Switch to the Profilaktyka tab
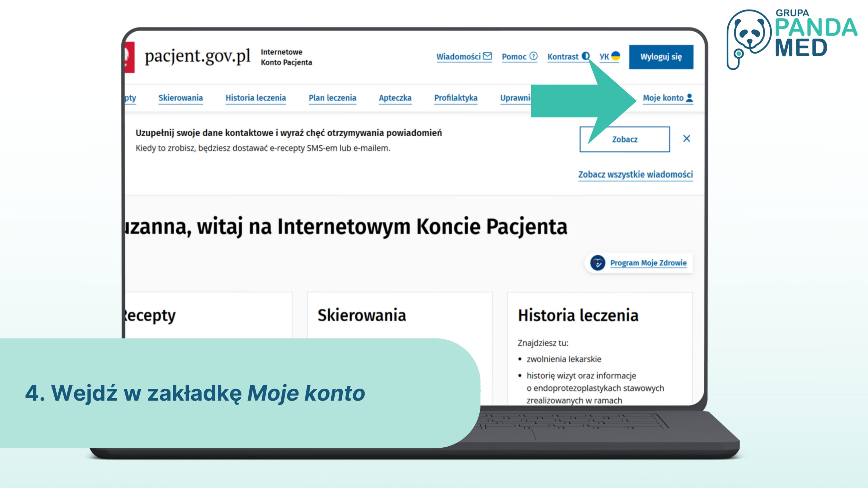 point(456,98)
